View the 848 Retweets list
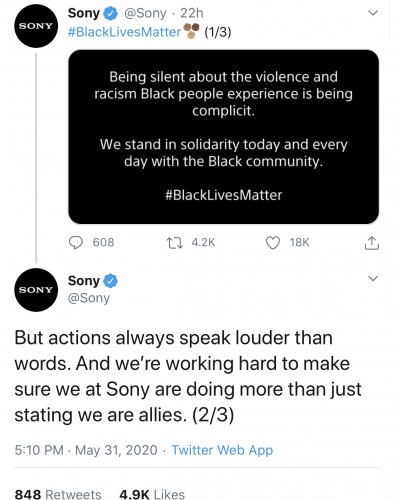Image resolution: width=394 pixels, height=500 pixels. tap(58, 494)
